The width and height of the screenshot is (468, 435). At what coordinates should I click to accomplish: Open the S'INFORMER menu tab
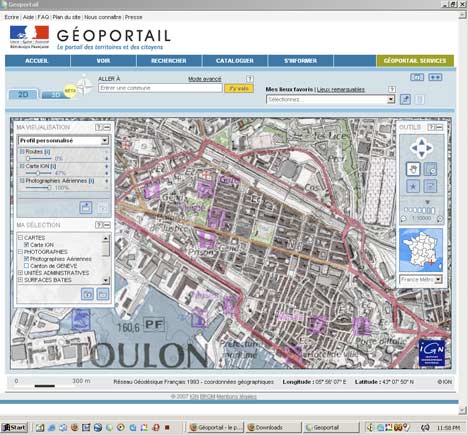300,61
